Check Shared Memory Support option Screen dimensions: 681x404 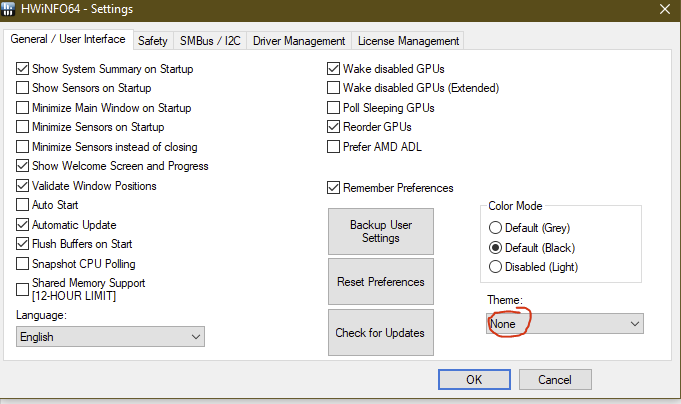pos(22,289)
